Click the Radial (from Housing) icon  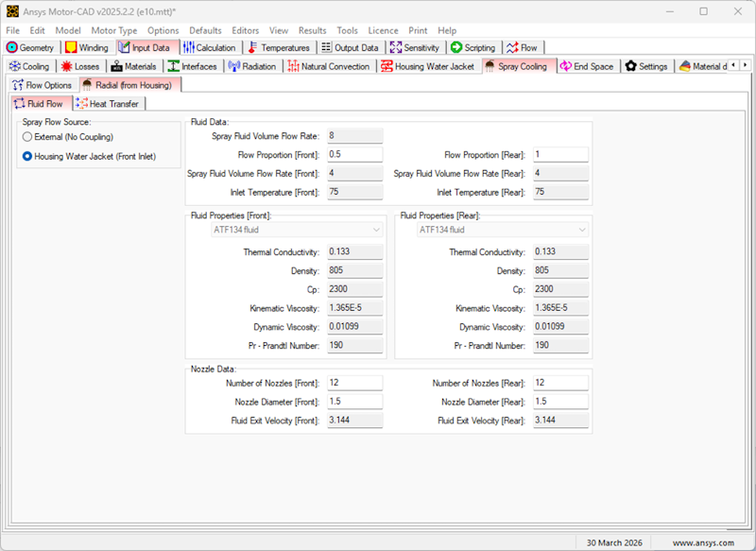click(87, 85)
